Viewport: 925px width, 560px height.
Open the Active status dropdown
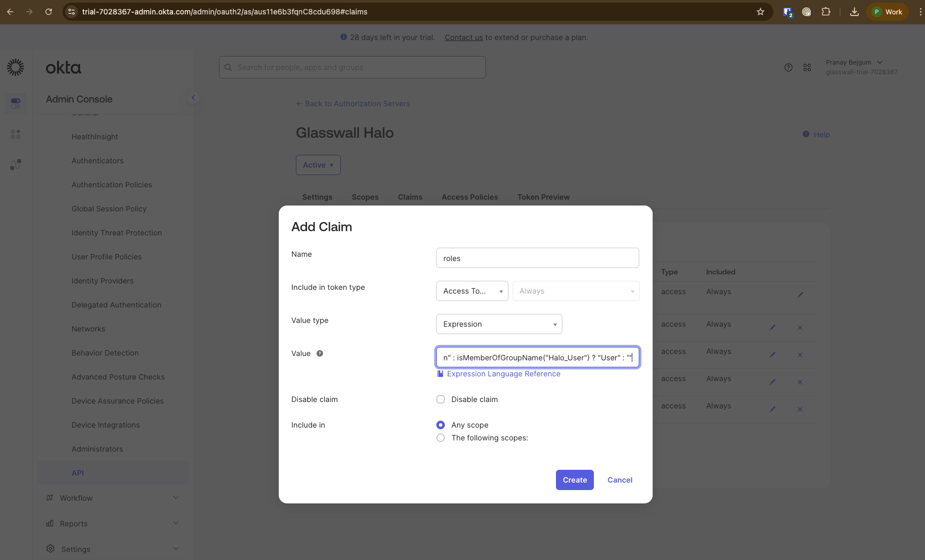[x=318, y=164]
